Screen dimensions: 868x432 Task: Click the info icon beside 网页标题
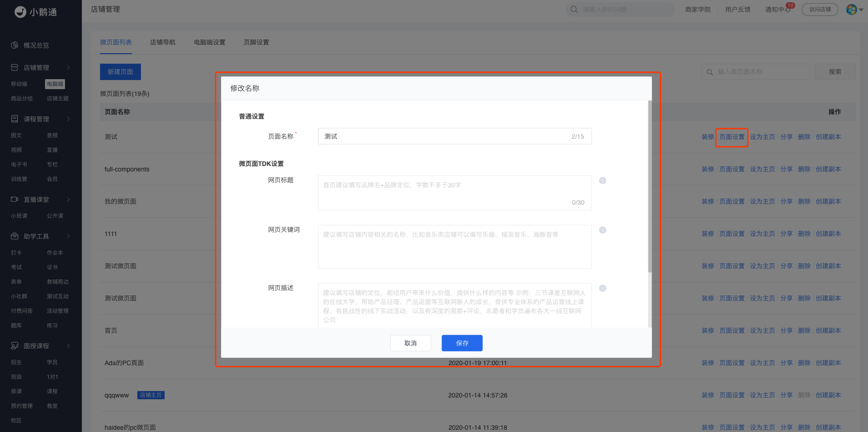point(603,181)
